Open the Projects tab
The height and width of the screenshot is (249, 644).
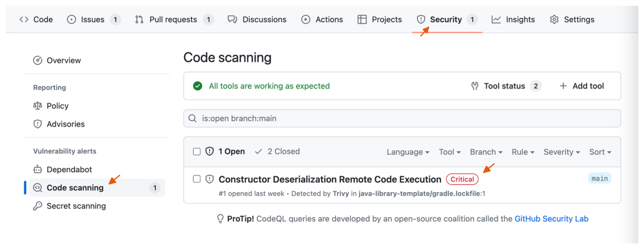coord(386,20)
